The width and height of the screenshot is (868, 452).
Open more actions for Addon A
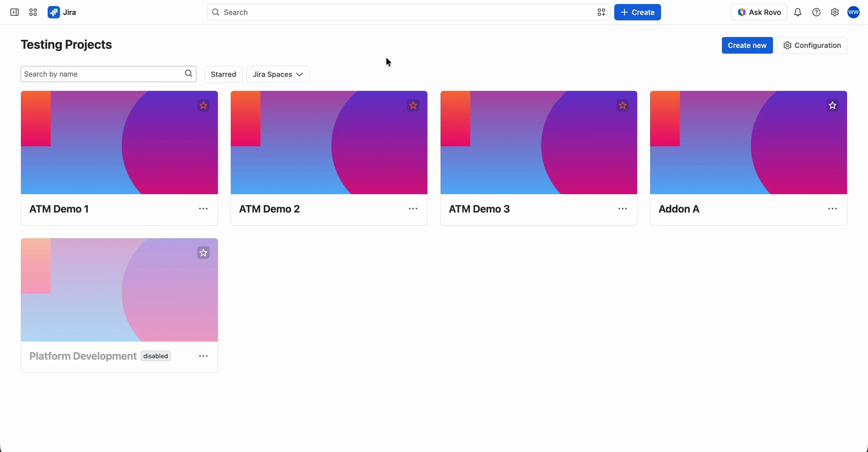coord(833,209)
